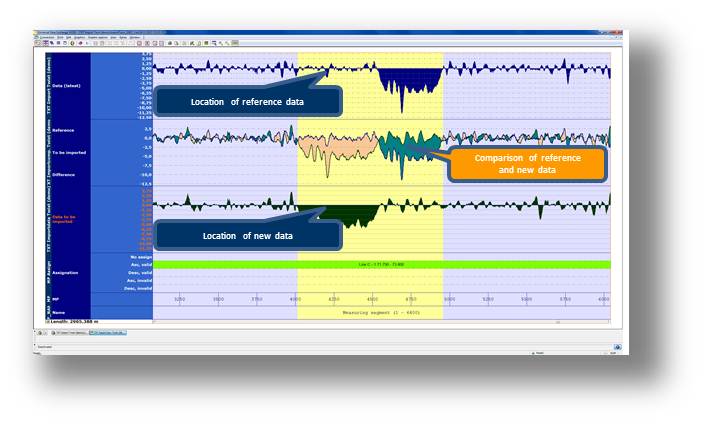Click the 5000 mark on the MP ruler
The height and width of the screenshot is (425, 705).
449,298
